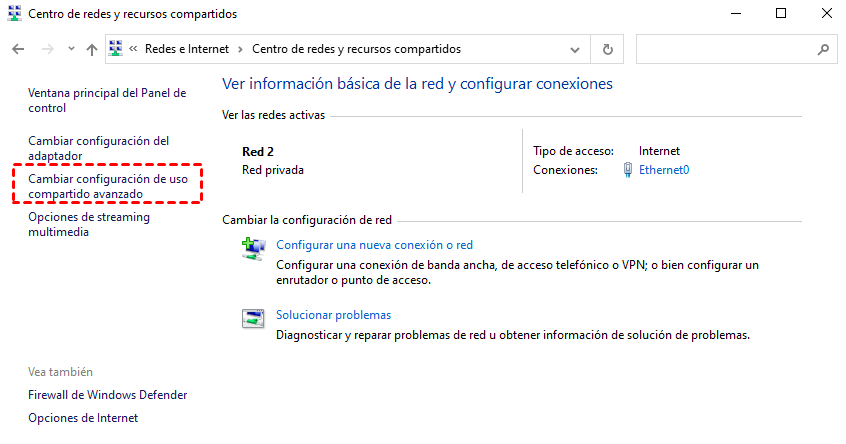The height and width of the screenshot is (444, 846).
Task: Navigate to Redes e Internet breadcrumb
Action: click(186, 49)
